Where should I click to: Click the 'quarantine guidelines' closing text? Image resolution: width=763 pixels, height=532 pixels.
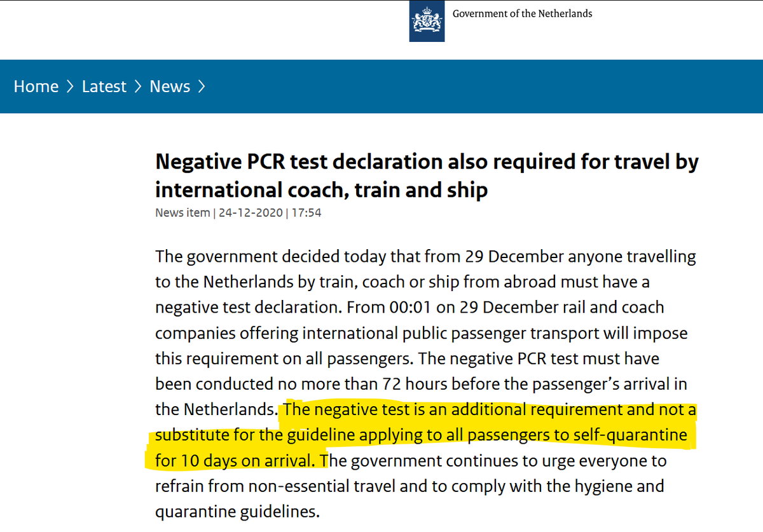[x=237, y=512]
